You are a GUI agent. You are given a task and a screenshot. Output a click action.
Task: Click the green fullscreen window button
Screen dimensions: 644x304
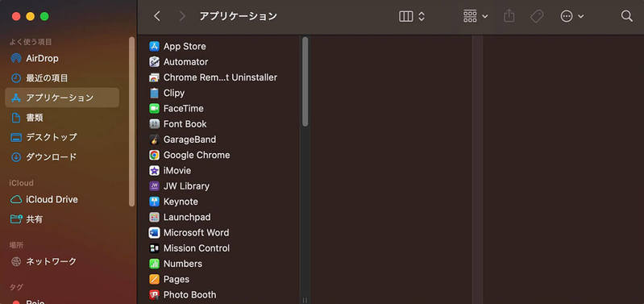tap(44, 16)
